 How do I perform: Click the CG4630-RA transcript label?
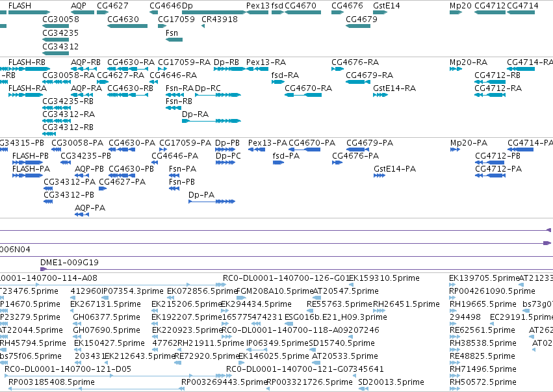[x=131, y=62]
